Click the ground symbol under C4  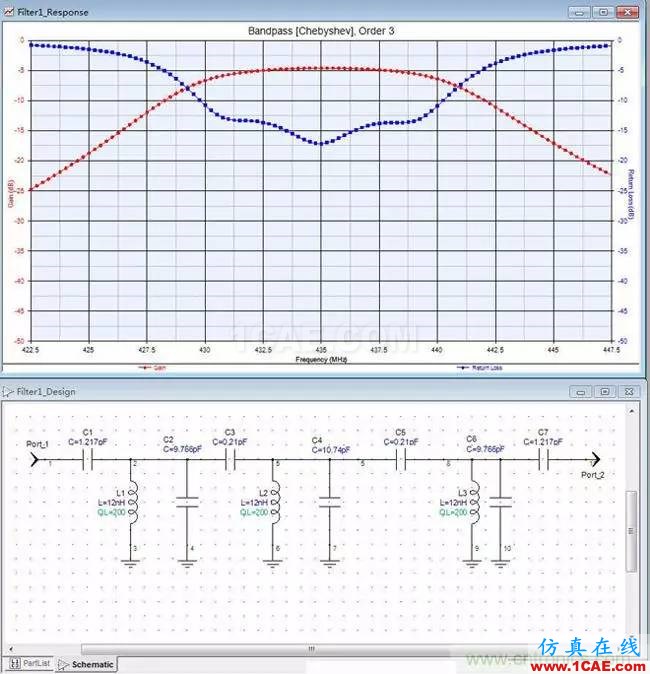pos(330,563)
